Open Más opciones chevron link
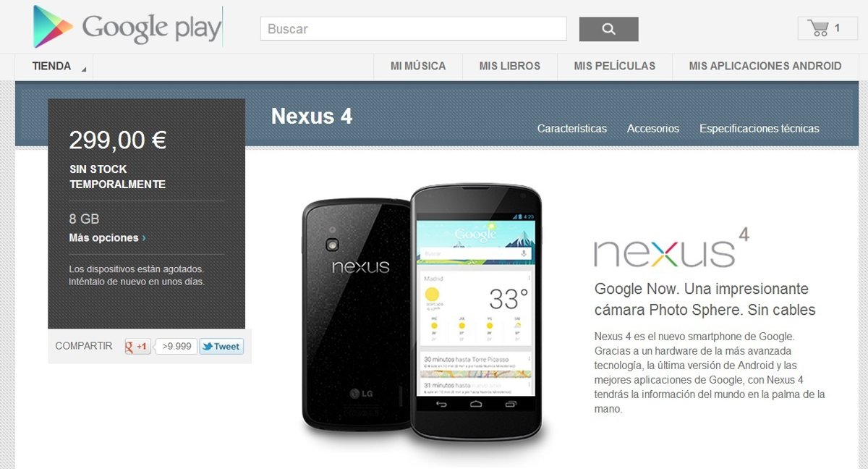 [107, 237]
